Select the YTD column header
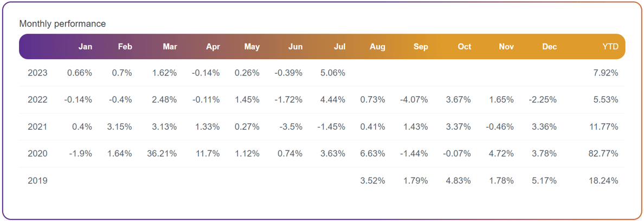 tap(610, 47)
